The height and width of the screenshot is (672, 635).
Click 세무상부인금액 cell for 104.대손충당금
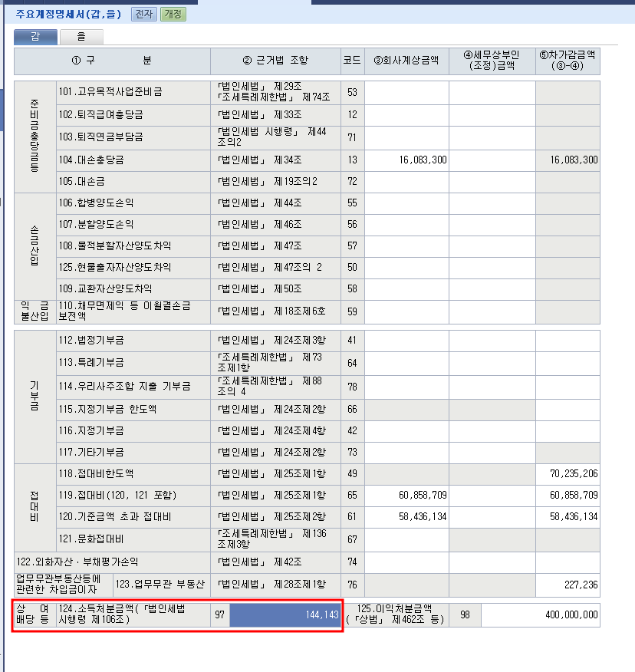click(492, 160)
